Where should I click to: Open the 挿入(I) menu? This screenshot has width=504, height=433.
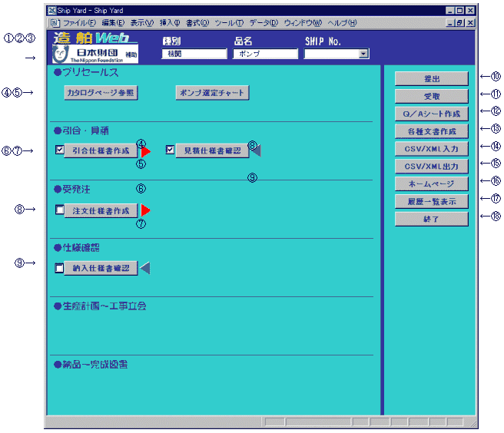tap(170, 23)
